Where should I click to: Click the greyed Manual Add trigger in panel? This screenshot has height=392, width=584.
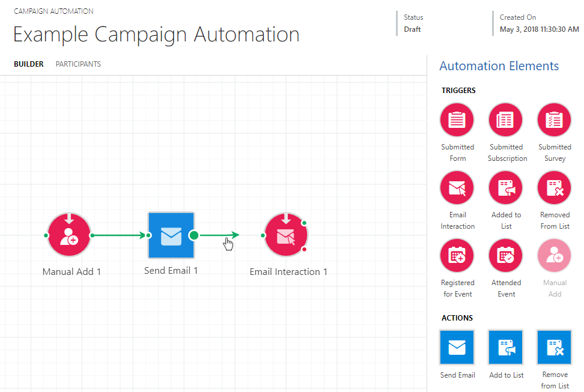point(554,256)
